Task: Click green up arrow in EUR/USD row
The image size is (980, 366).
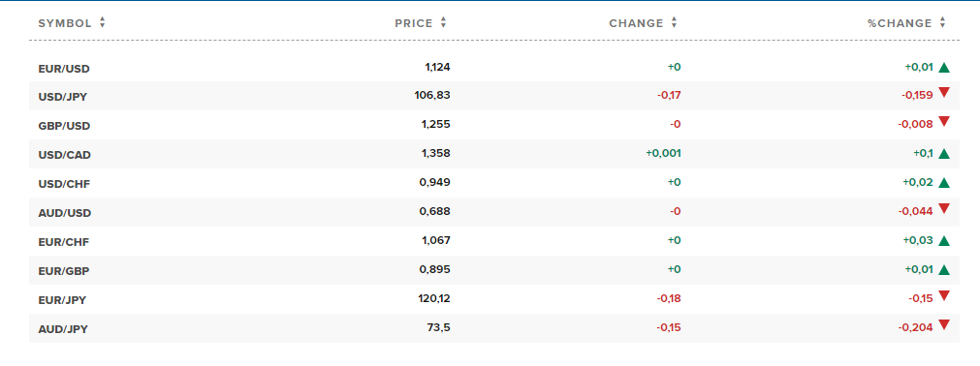Action: [x=944, y=68]
